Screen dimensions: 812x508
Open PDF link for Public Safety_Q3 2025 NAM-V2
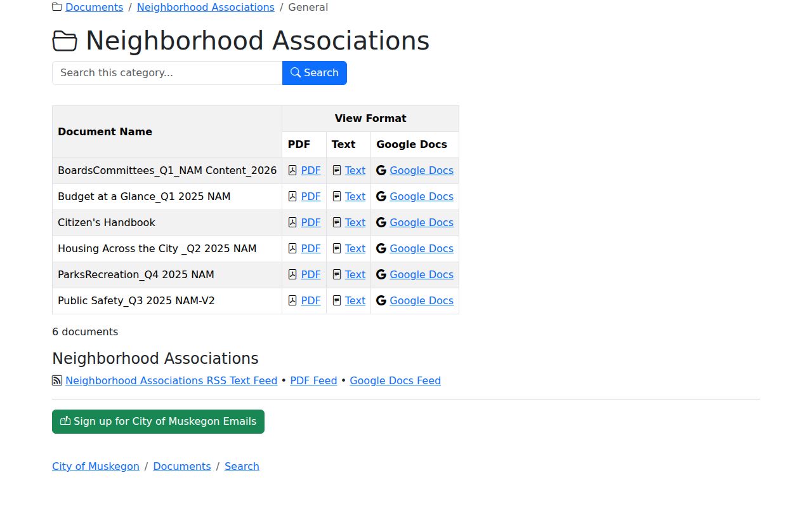point(311,300)
